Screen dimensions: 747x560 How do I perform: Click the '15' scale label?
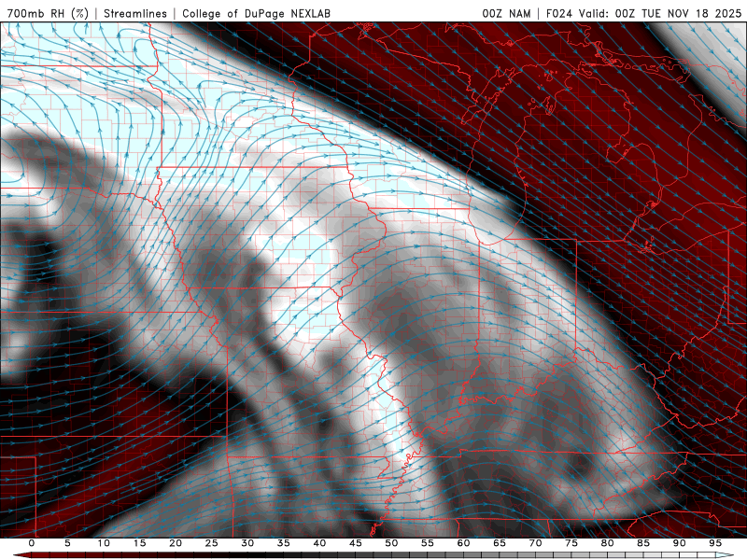pos(139,543)
